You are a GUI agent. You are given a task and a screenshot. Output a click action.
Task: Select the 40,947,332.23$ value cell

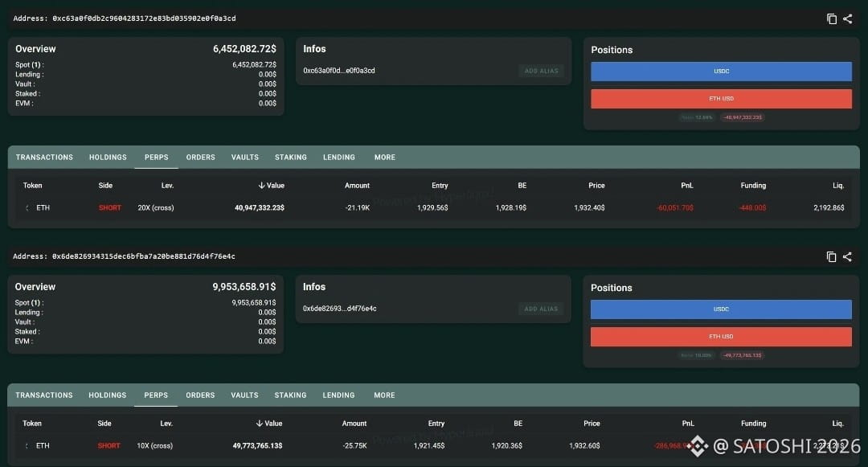click(260, 208)
